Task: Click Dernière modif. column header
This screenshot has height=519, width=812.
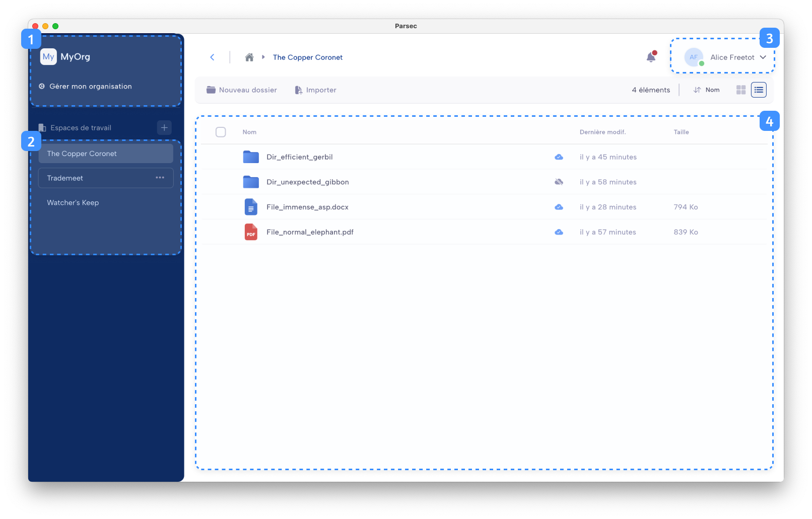Action: point(602,132)
